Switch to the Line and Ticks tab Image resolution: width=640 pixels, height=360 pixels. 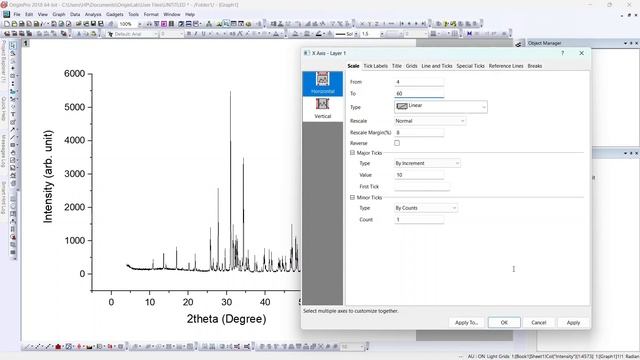click(437, 66)
